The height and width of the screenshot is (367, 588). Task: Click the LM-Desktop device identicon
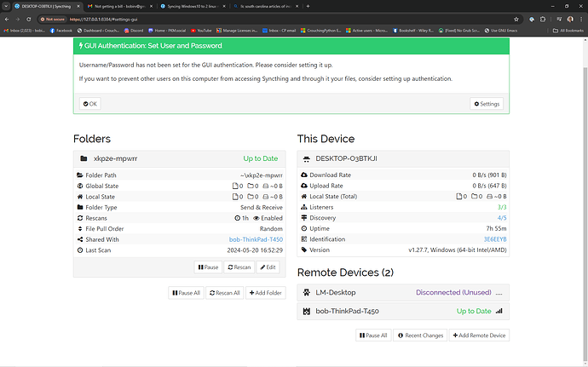pyautogui.click(x=307, y=292)
